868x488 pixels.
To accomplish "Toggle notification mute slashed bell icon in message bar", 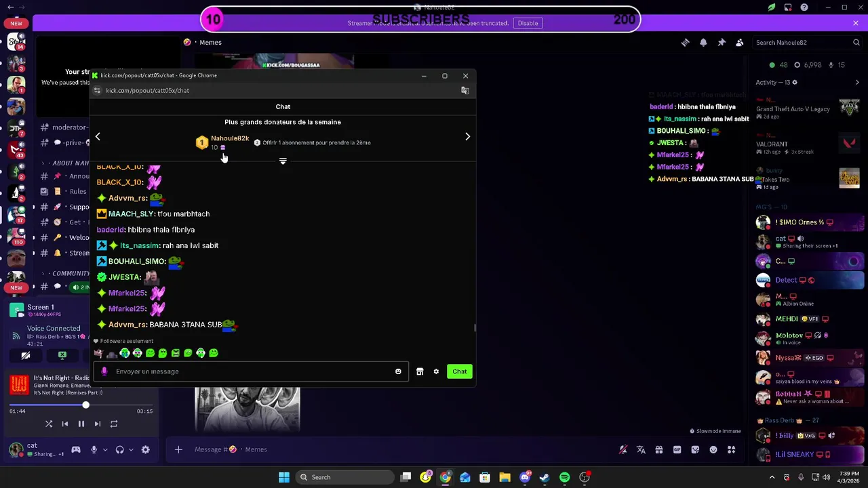I will (623, 449).
